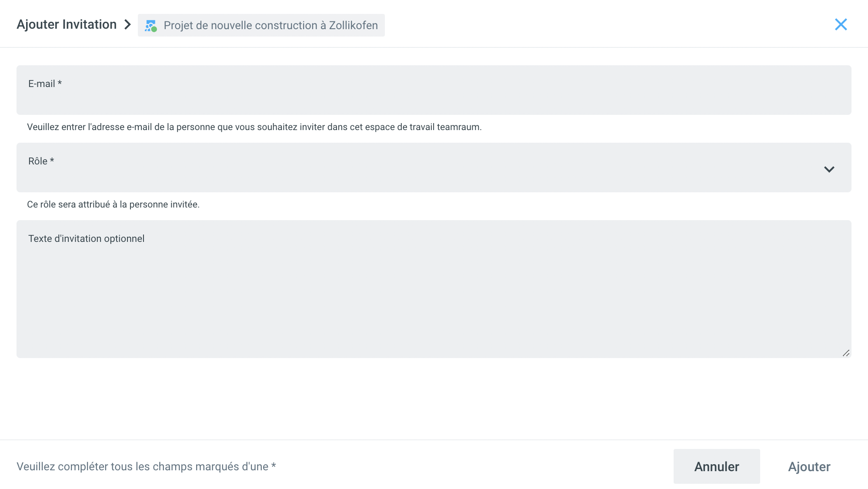This screenshot has width=868, height=489.
Task: Click inside the optional invitation text area
Action: 433,296
